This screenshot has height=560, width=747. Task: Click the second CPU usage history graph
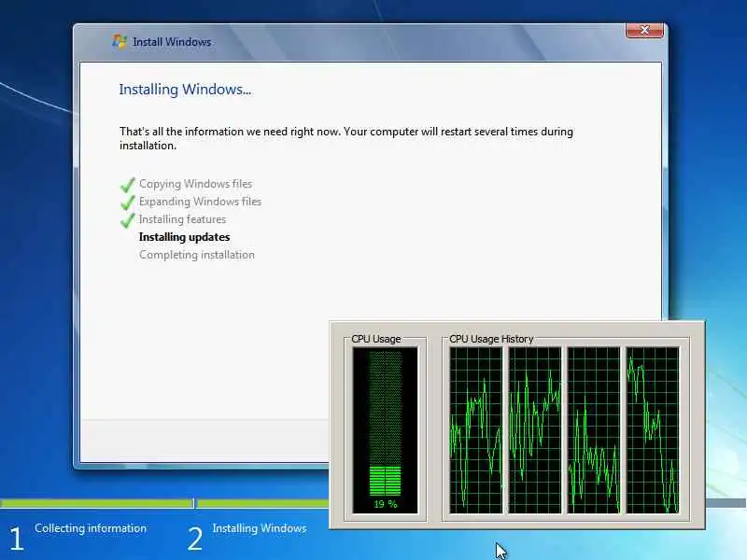click(x=534, y=430)
